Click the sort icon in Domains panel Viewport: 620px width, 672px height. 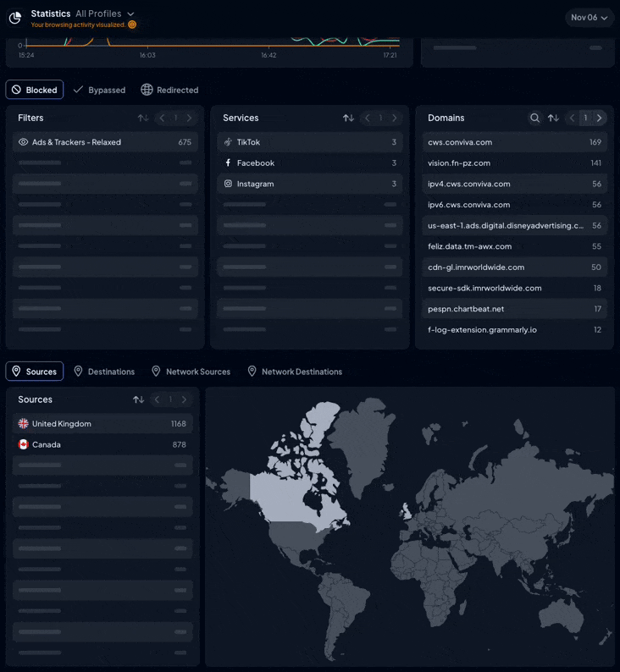tap(553, 118)
